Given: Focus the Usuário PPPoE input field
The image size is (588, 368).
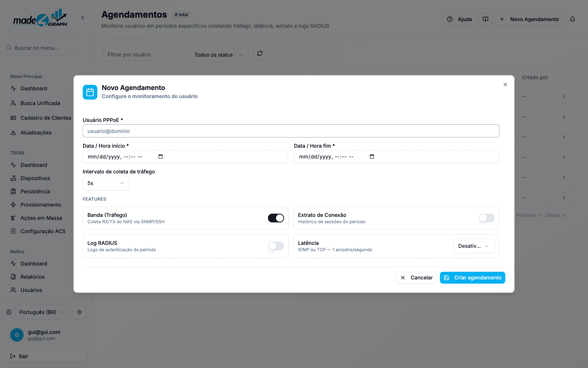Looking at the screenshot, I should pyautogui.click(x=291, y=131).
